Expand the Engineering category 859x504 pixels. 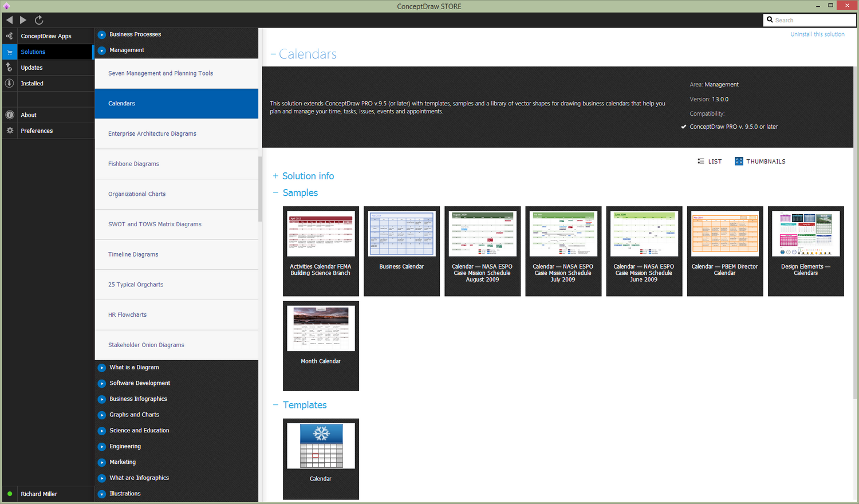coord(102,446)
